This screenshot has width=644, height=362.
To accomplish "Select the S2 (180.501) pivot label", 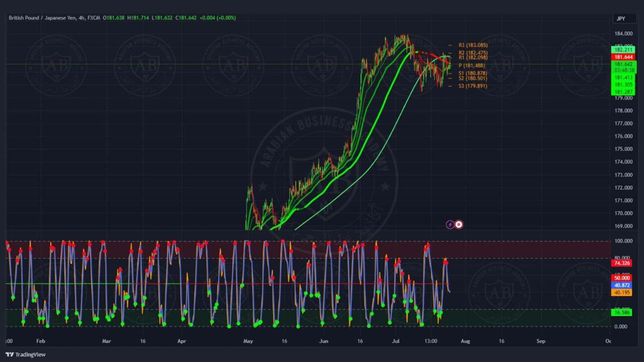I will pos(473,78).
